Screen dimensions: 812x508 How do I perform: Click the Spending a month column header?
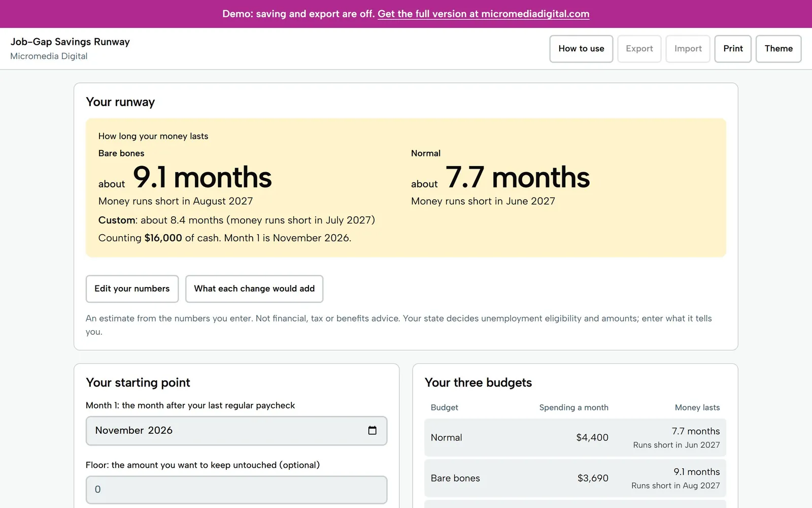click(573, 407)
